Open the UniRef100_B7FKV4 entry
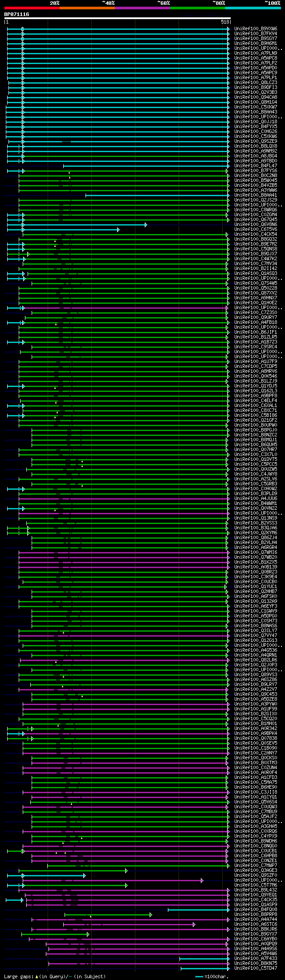285x980 pixels. (256, 34)
